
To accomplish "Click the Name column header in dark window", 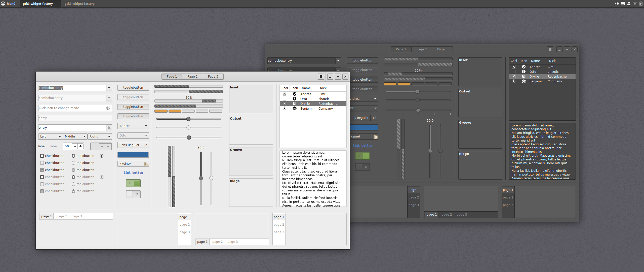I will click(x=538, y=61).
